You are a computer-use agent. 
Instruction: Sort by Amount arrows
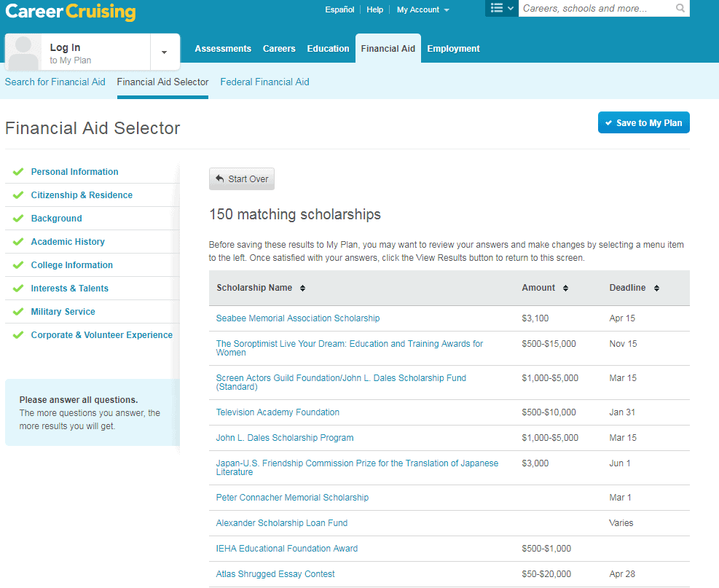[565, 288]
